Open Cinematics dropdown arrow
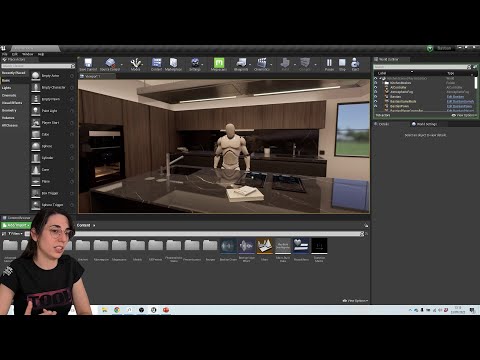 pyautogui.click(x=271, y=64)
